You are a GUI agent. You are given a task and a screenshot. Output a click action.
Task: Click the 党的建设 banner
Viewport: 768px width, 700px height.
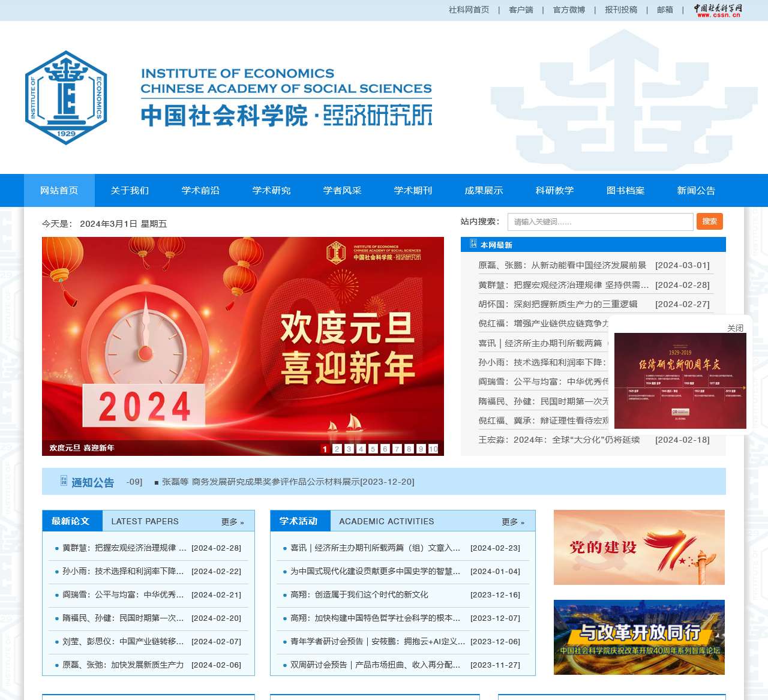tap(639, 548)
